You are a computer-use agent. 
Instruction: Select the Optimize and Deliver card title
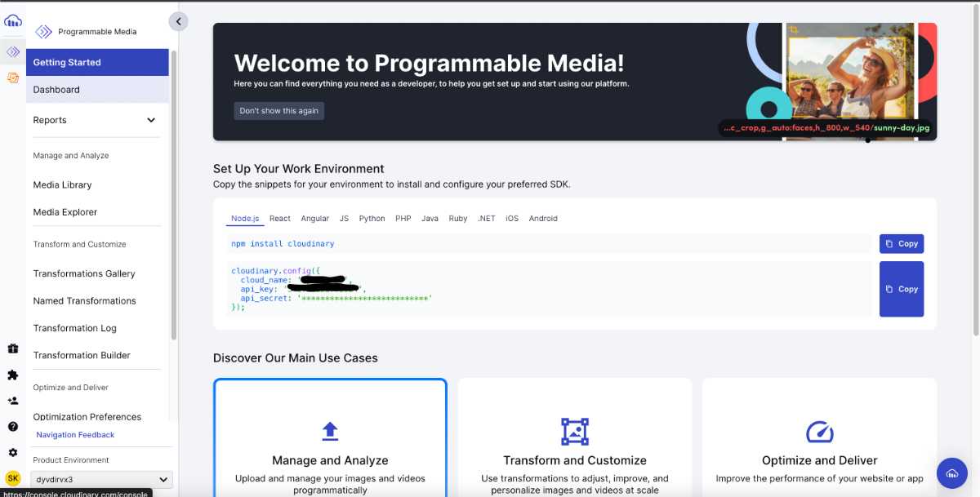coord(820,460)
